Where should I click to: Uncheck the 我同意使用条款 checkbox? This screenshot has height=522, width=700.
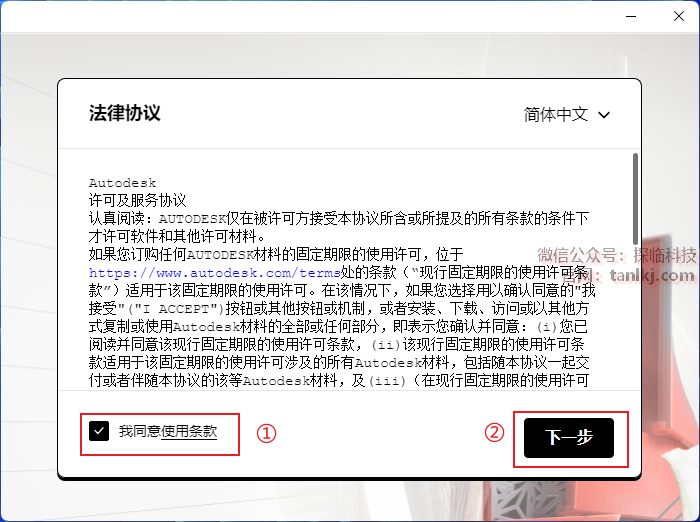coord(99,431)
